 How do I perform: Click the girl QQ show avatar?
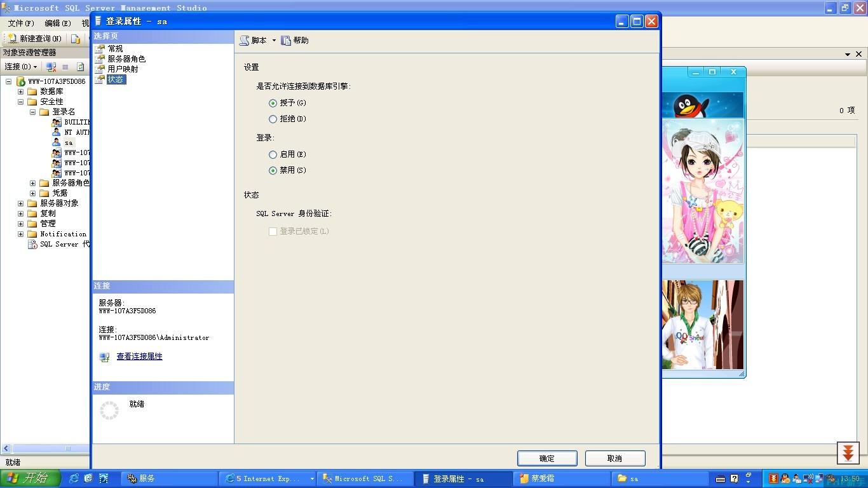pyautogui.click(x=703, y=191)
